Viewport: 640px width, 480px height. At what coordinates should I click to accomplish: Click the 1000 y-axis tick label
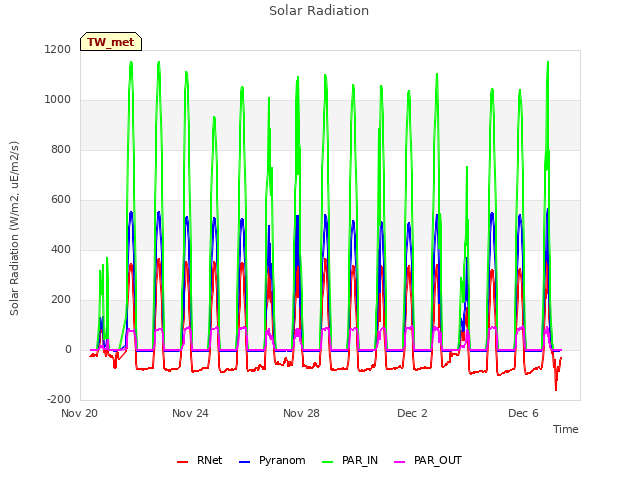58,100
